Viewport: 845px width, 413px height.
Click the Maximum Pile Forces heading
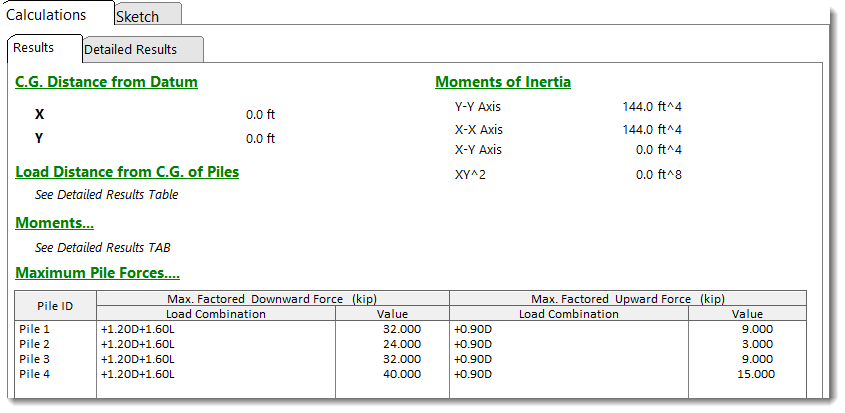coord(97,273)
